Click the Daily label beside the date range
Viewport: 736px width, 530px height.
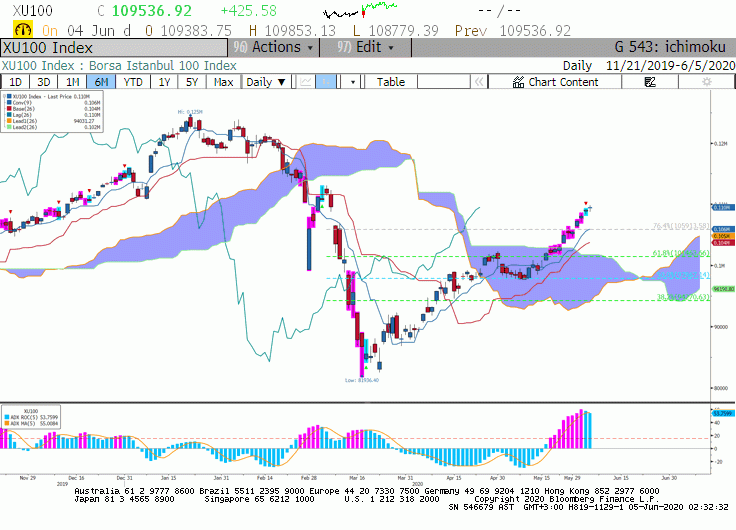(x=577, y=66)
